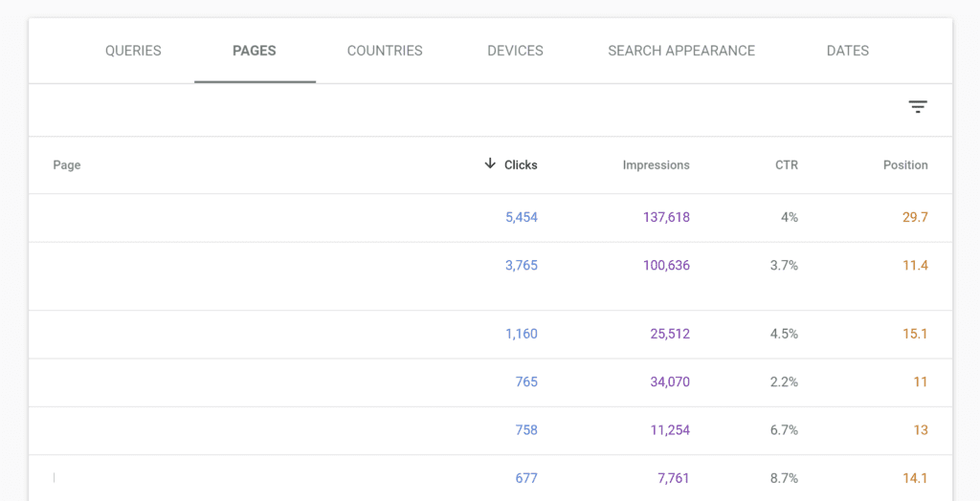Sort table by CTR column
Screen dimensions: 980x501
(x=787, y=164)
